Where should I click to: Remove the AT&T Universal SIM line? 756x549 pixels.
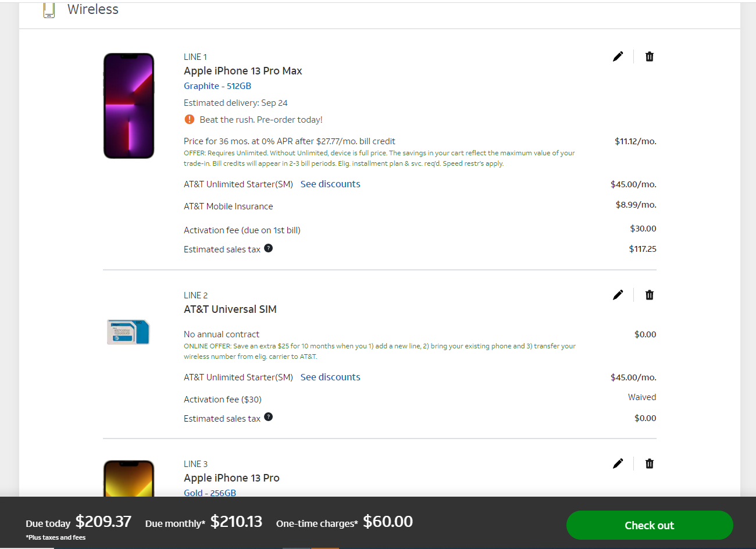click(x=650, y=295)
